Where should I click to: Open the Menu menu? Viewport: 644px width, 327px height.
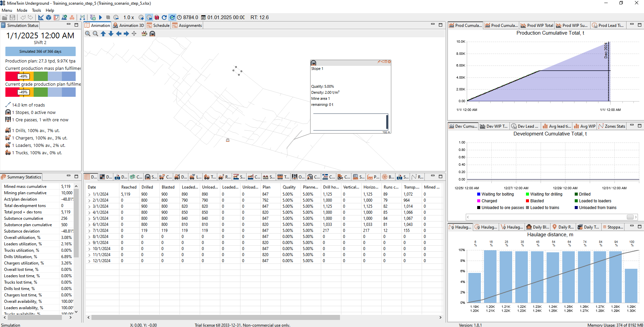7,10
